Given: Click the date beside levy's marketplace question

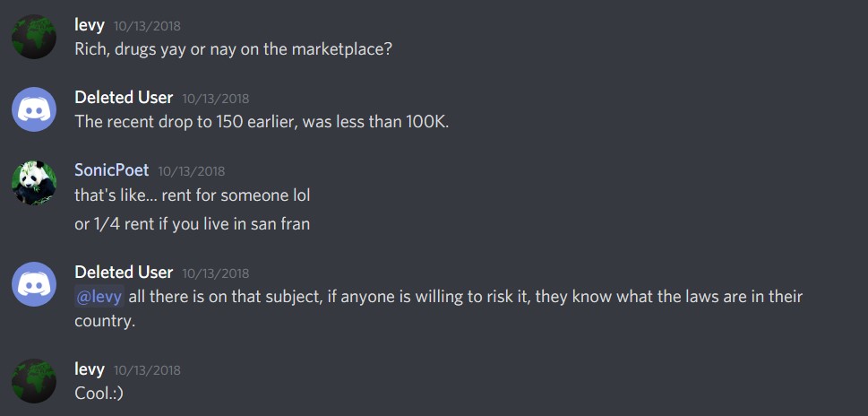Looking at the screenshot, I should click(147, 26).
